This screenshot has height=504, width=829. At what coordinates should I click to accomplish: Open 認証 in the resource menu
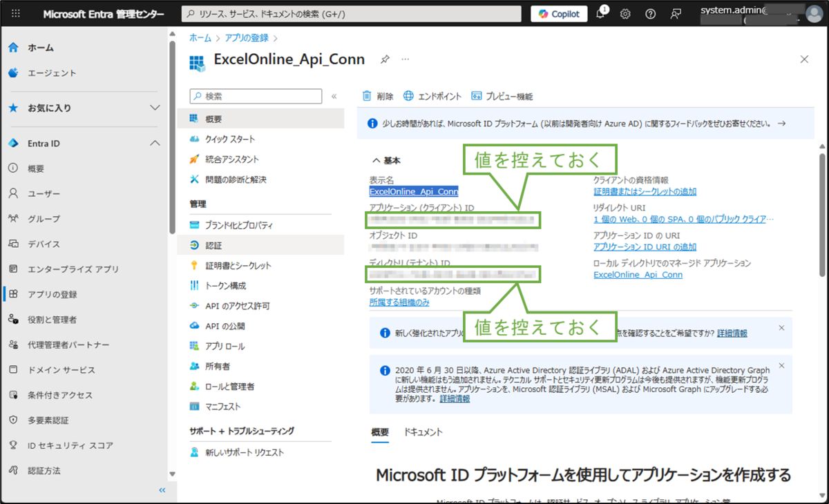tap(260, 245)
